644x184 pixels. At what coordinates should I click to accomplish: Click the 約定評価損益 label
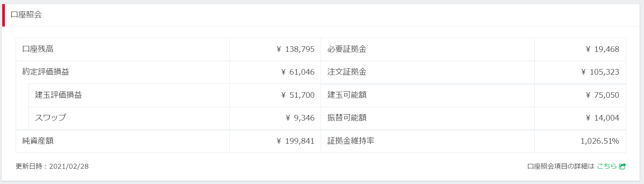coord(46,72)
